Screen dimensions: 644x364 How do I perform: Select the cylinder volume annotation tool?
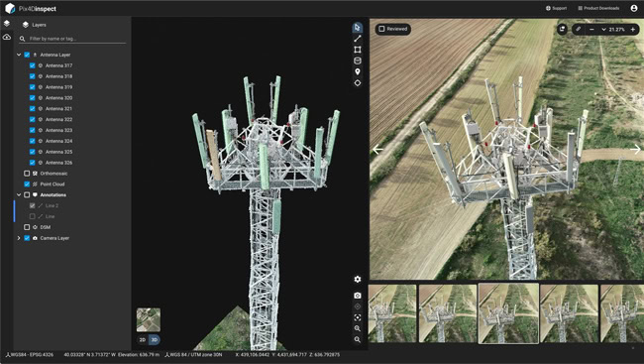pos(358,61)
